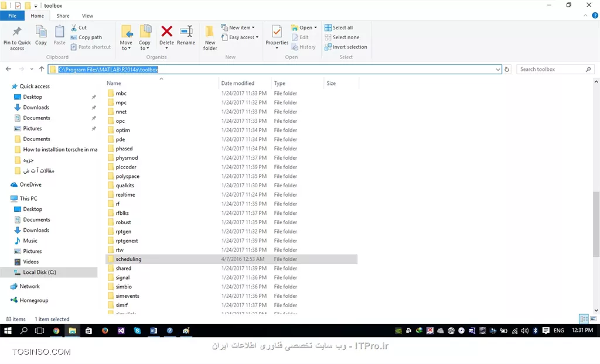Switch to the View tab
600x364 pixels.
click(x=87, y=16)
